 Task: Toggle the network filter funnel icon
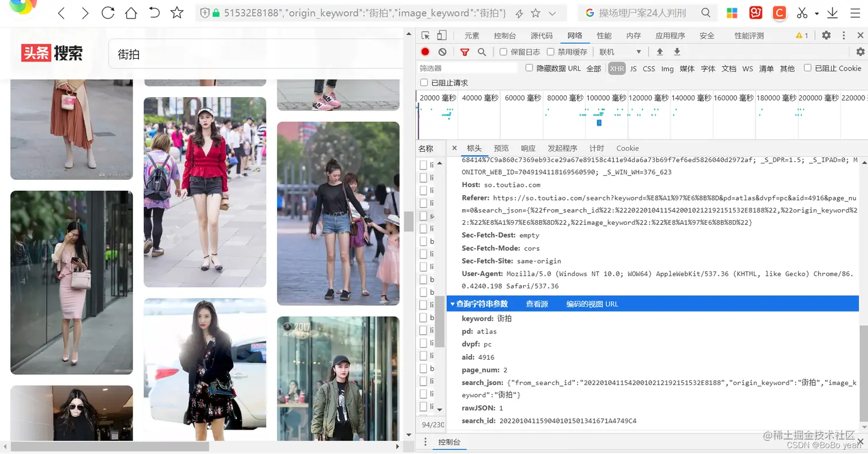(465, 52)
